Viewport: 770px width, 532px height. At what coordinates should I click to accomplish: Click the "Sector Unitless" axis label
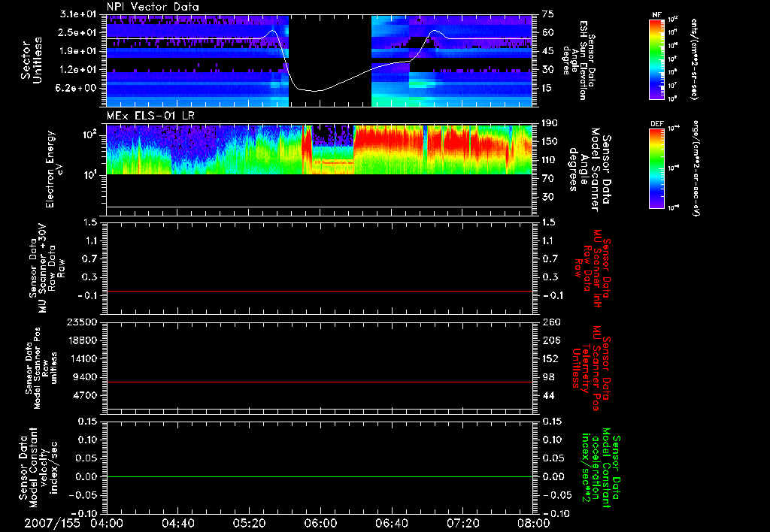pos(31,60)
